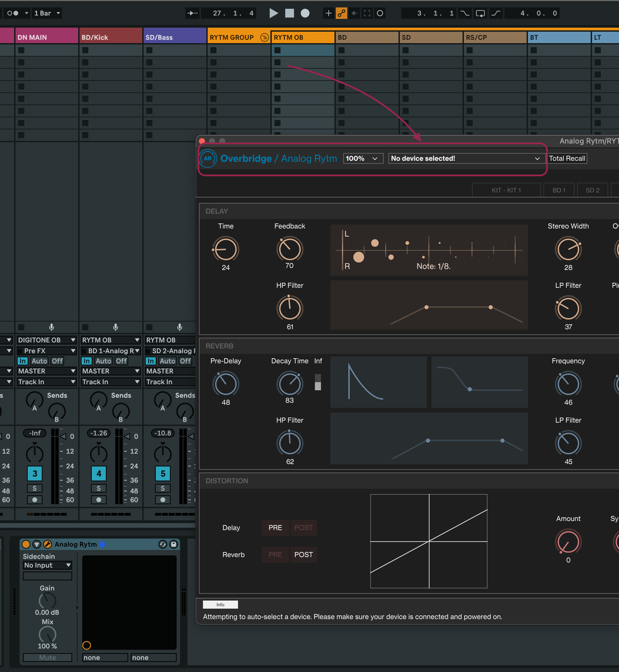Toggle the Automation Arm link icon
The image size is (619, 672).
[341, 13]
